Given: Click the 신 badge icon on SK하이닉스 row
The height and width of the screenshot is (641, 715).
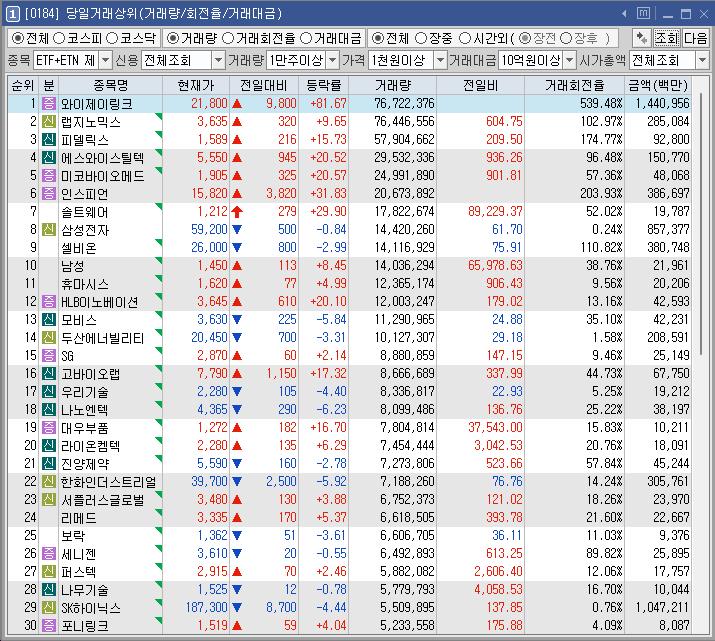Looking at the screenshot, I should pyautogui.click(x=49, y=607).
